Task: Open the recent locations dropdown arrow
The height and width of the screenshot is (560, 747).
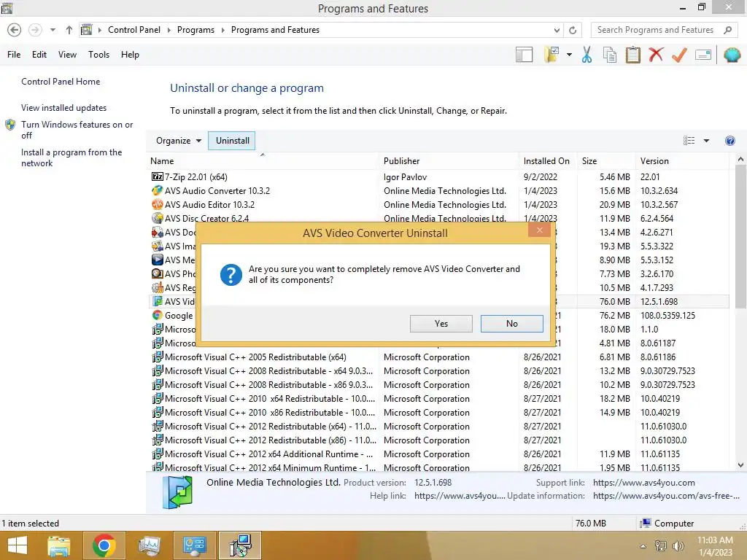Action: click(53, 30)
